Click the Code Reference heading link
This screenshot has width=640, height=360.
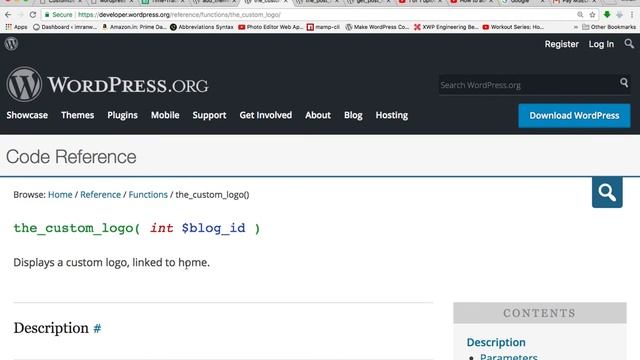(x=71, y=157)
